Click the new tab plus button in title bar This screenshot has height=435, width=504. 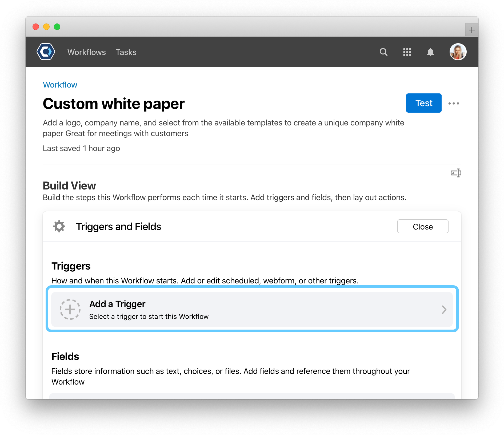(x=471, y=30)
